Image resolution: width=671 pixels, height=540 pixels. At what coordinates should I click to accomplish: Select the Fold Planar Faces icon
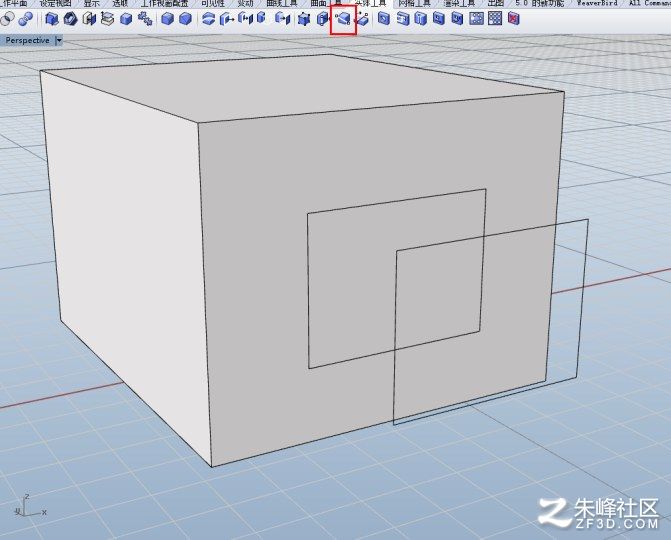click(x=362, y=19)
